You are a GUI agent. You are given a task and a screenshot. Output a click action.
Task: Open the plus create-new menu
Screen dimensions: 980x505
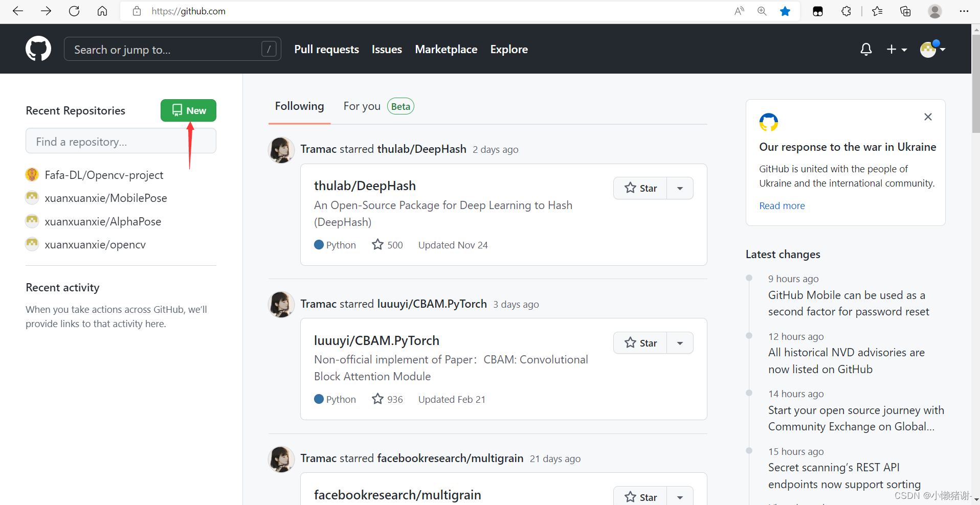897,49
